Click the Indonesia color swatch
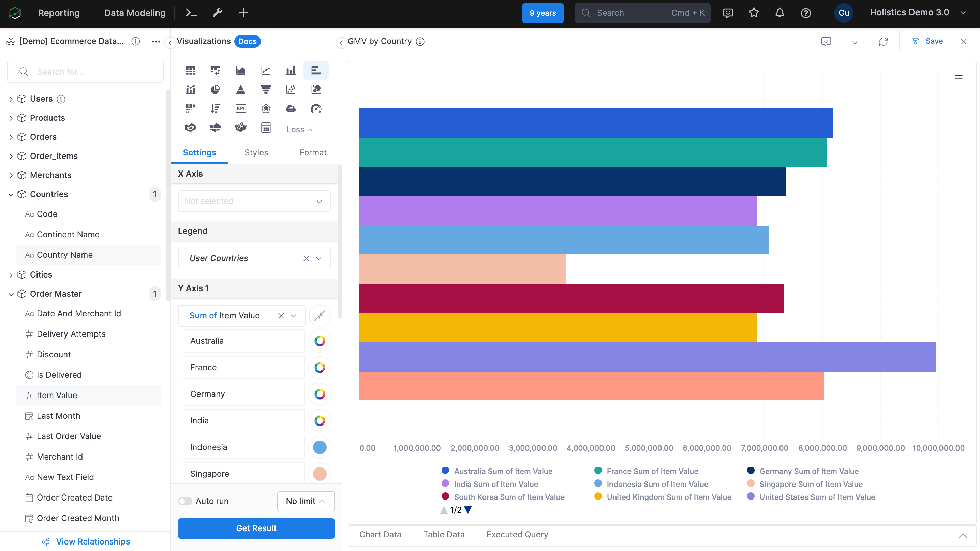Viewport: 980px width, 551px height. [x=321, y=447]
